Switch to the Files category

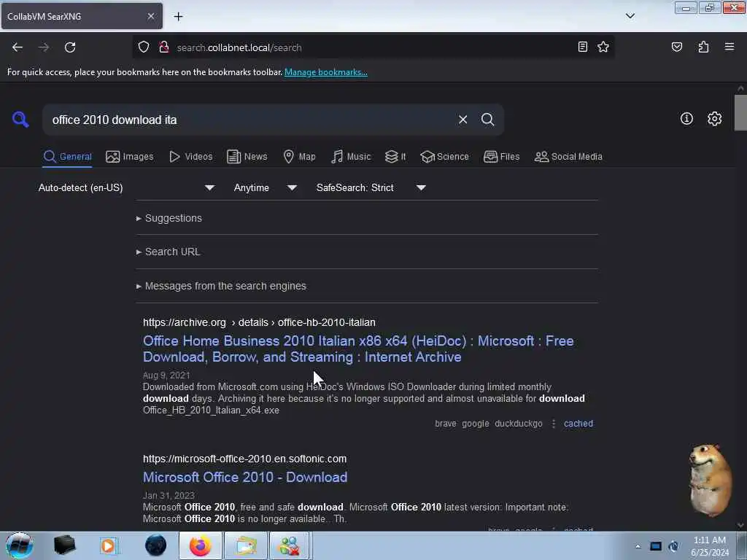(501, 157)
